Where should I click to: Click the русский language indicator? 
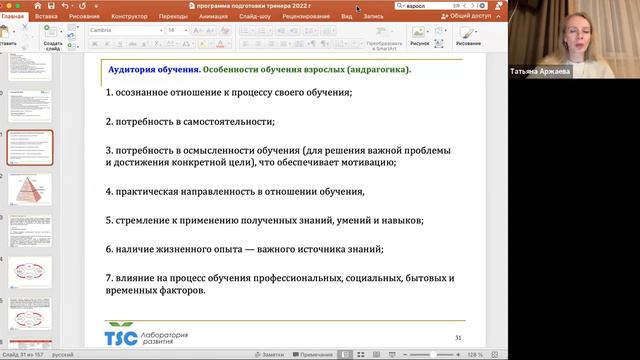[x=62, y=355]
